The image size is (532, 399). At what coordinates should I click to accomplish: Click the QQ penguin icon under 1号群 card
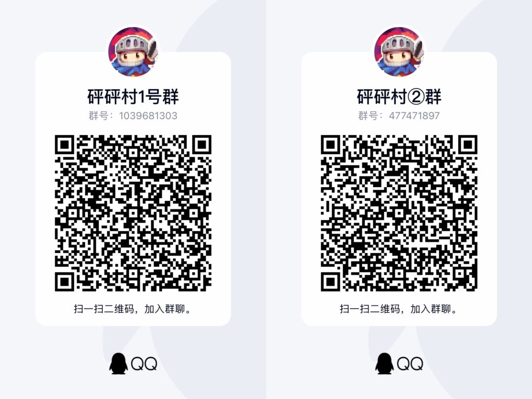[x=118, y=364]
